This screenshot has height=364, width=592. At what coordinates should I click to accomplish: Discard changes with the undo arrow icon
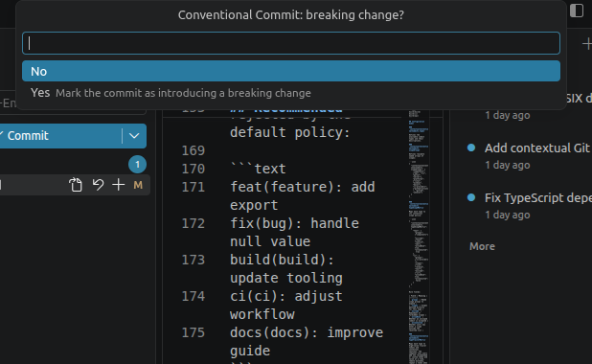[x=98, y=185]
